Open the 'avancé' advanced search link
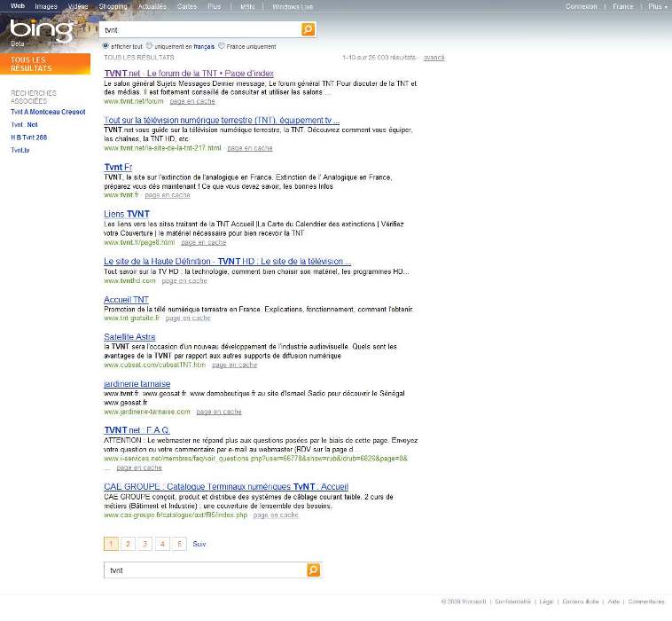 [434, 58]
